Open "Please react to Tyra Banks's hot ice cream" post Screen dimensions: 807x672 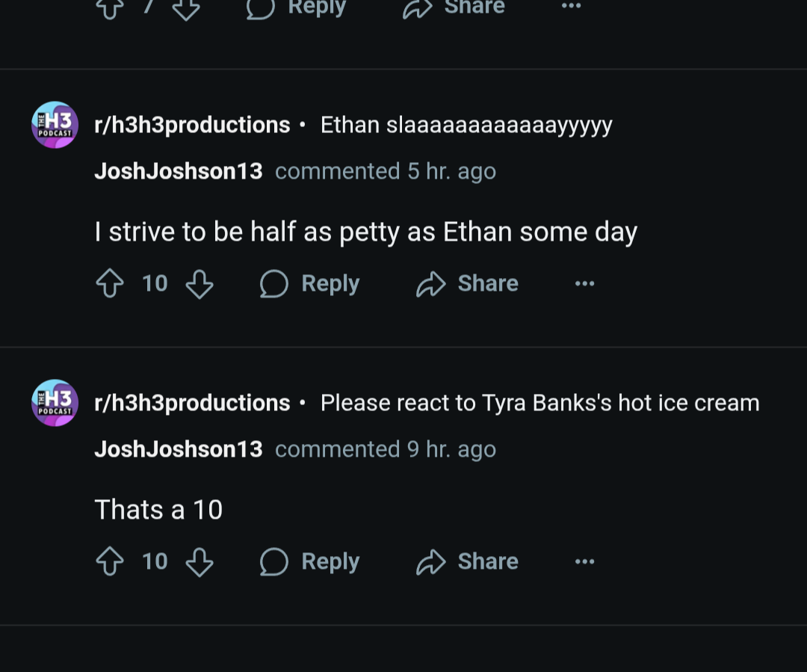(x=539, y=403)
